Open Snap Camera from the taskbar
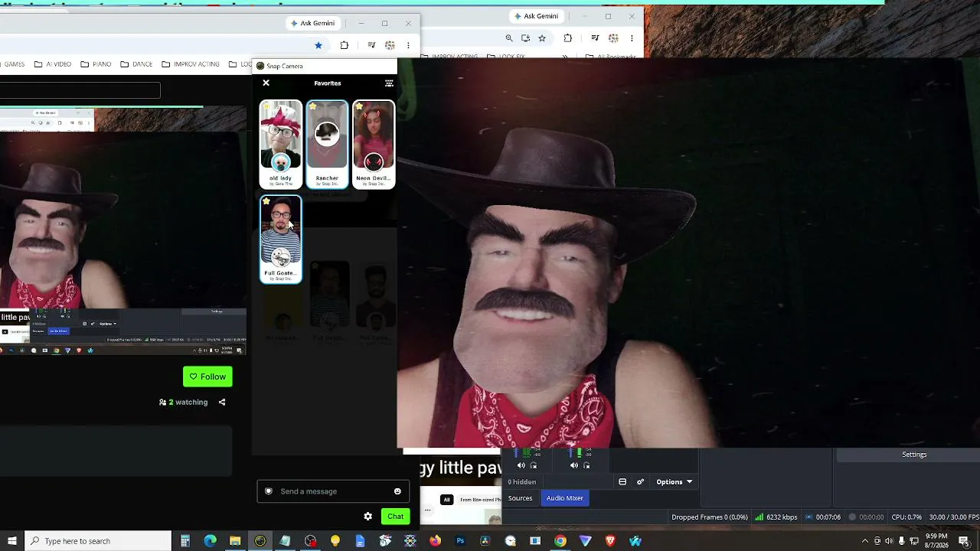980x551 pixels. (x=260, y=541)
